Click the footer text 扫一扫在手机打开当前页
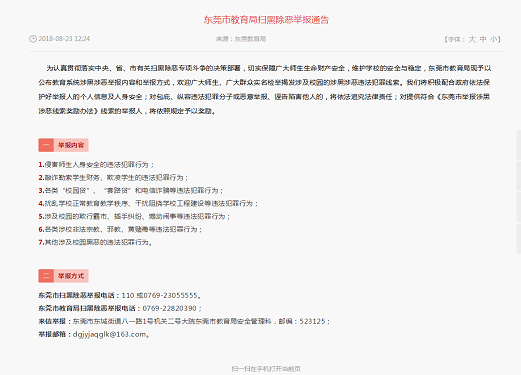 266,369
